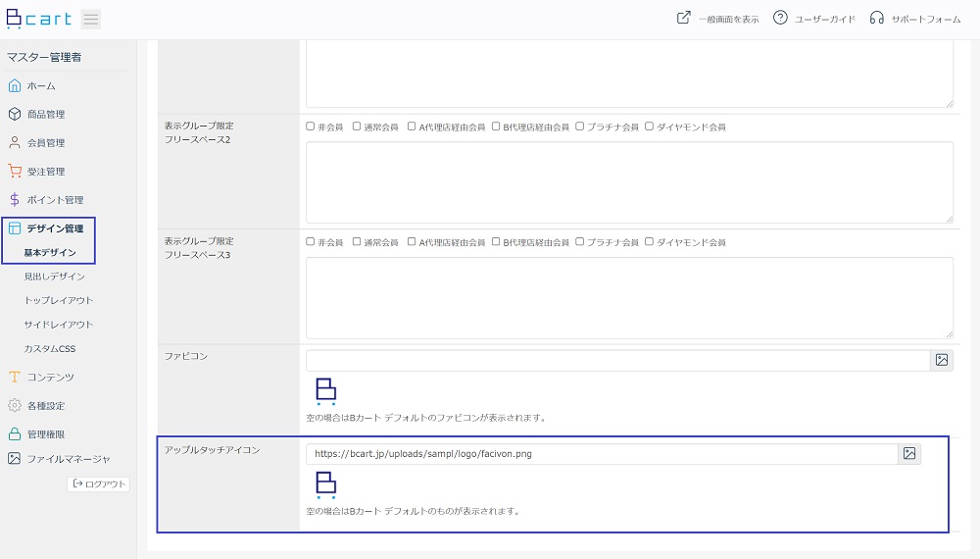Click the ポイント管理 dollar icon
Viewport: 980px width, 559px height.
[x=15, y=199]
